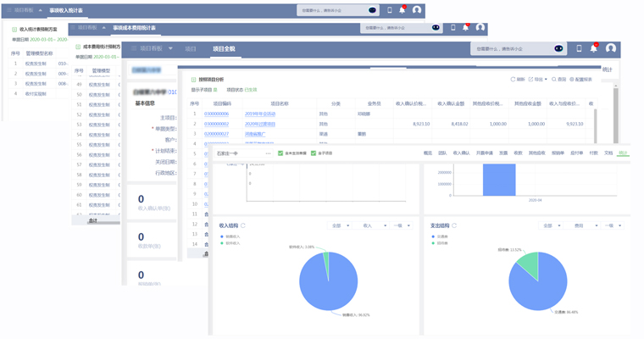
Task: Click the robot assistant icon in front search bar
Action: pyautogui.click(x=558, y=48)
